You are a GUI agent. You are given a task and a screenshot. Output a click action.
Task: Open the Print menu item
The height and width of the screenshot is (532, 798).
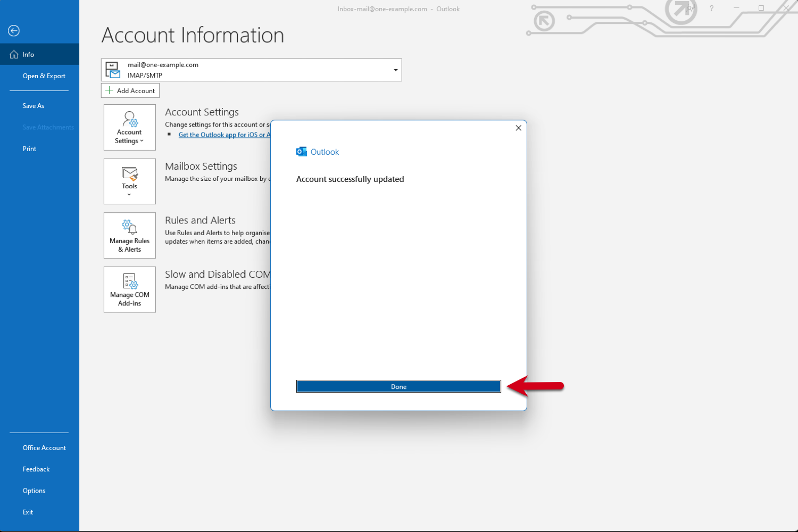click(x=29, y=148)
